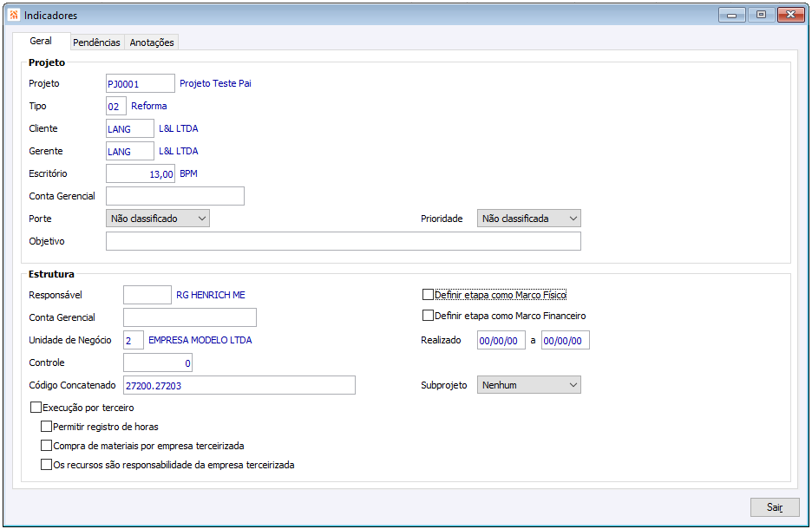
Task: Switch to the Anotações tab
Action: point(152,42)
